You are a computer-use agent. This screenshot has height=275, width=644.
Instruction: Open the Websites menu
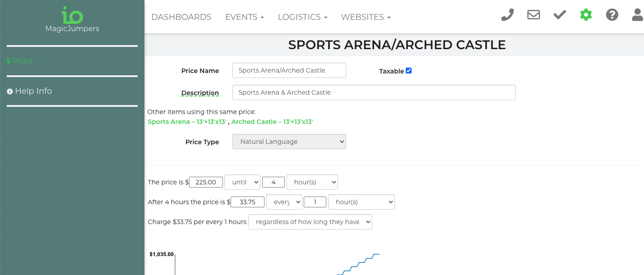pos(366,17)
